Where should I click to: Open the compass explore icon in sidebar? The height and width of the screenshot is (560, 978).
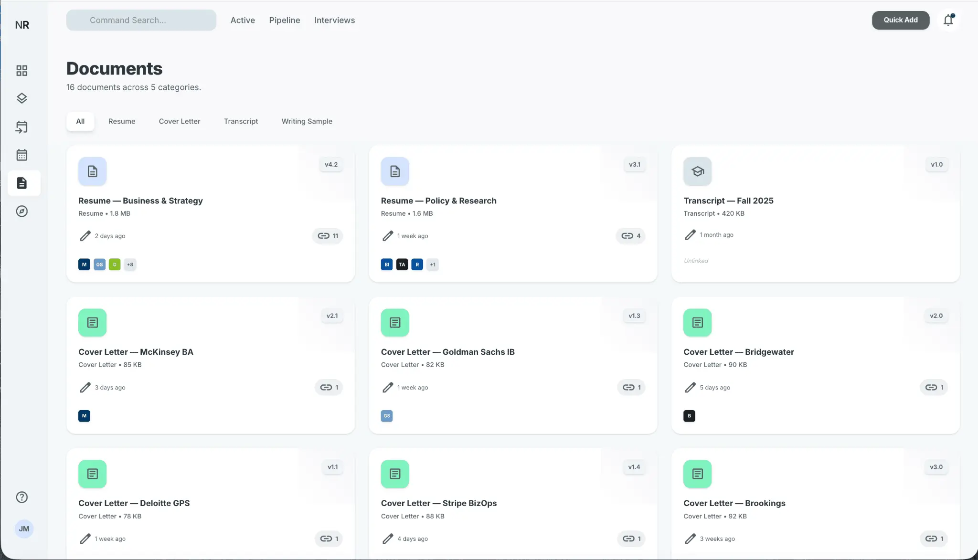21,211
